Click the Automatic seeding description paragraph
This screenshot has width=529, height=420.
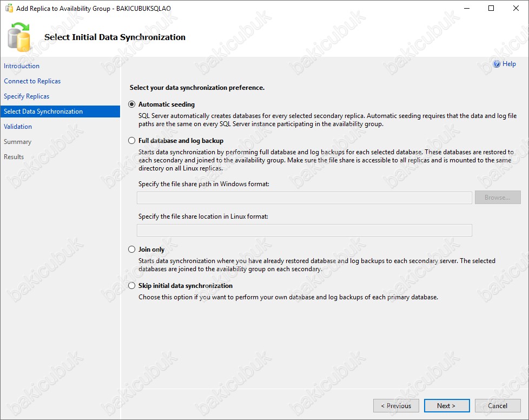327,120
